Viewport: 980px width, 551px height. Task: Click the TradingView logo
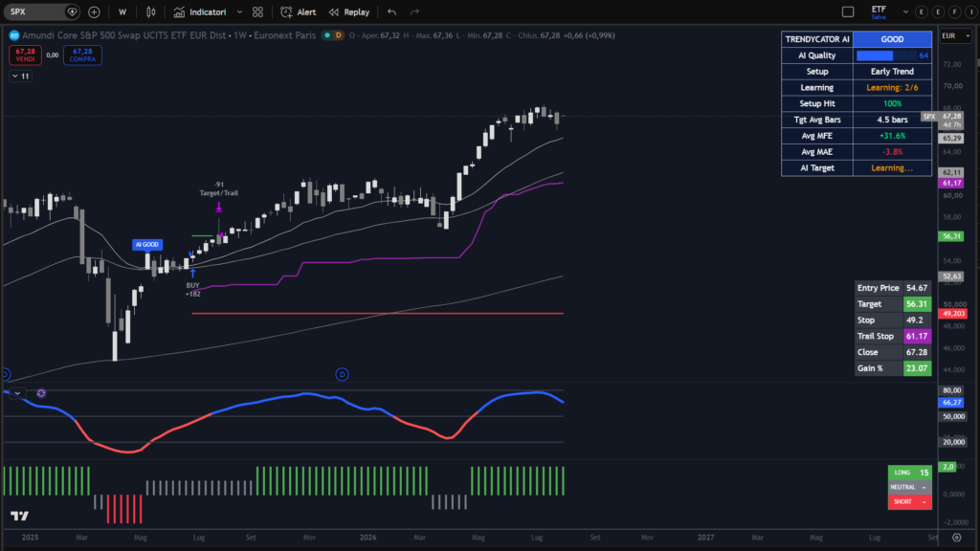[19, 516]
